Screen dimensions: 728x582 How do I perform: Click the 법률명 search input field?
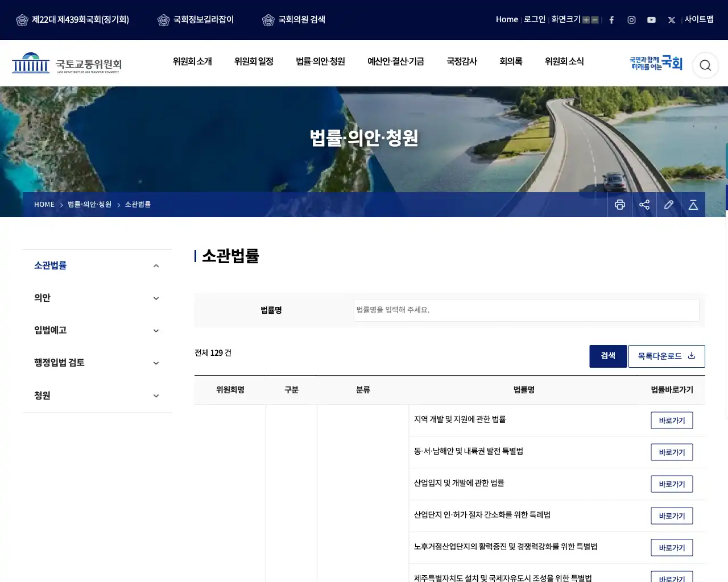(526, 310)
